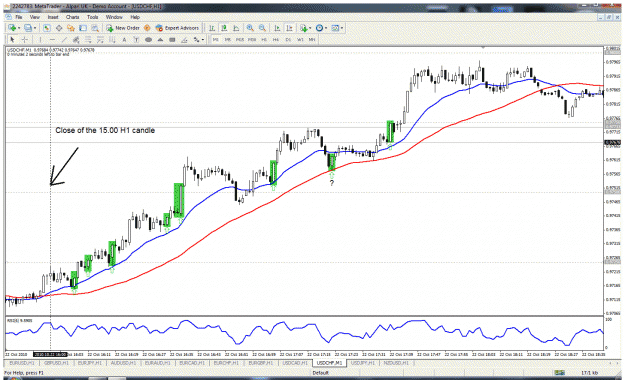
Task: Switch to the M1 timeframe
Action: pyautogui.click(x=216, y=39)
